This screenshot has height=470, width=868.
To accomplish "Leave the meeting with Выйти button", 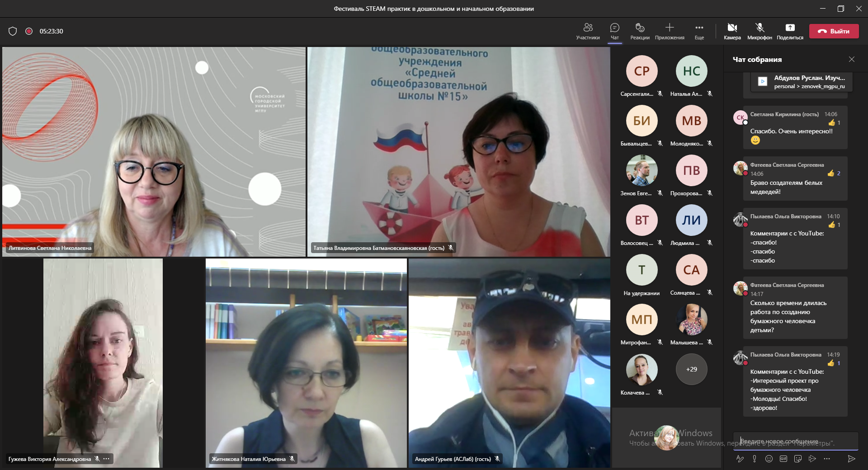I will (834, 31).
